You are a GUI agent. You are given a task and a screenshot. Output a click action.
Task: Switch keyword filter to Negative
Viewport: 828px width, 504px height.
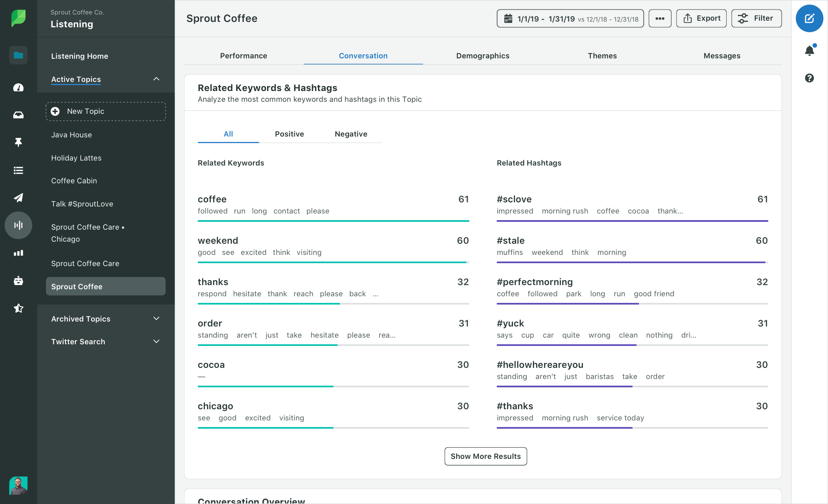pos(351,134)
